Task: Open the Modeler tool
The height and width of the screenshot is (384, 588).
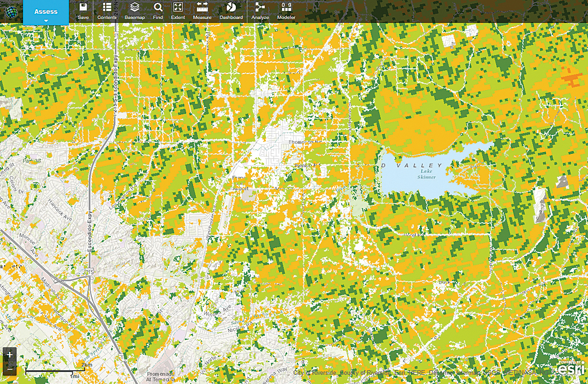Action: click(286, 11)
